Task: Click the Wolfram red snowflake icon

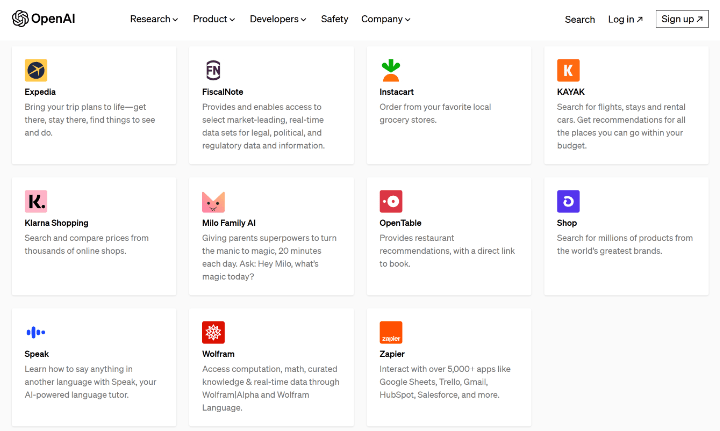Action: tap(213, 332)
